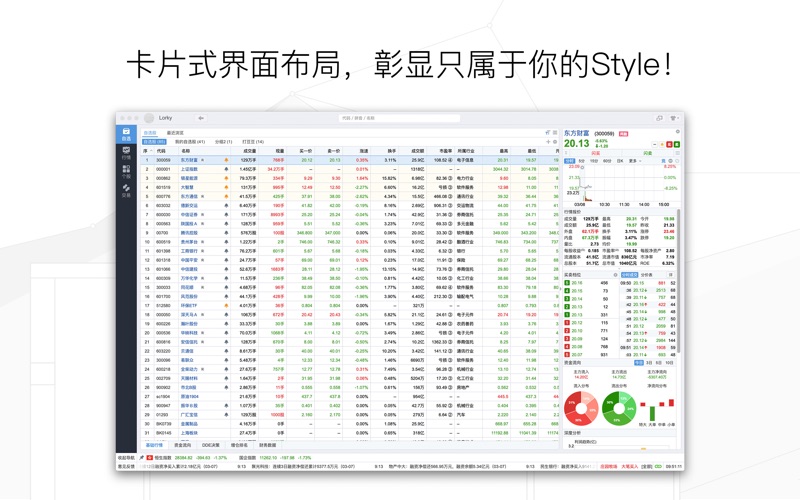Show capital flow for 今日
This screenshot has width=800, height=500.
(639, 362)
